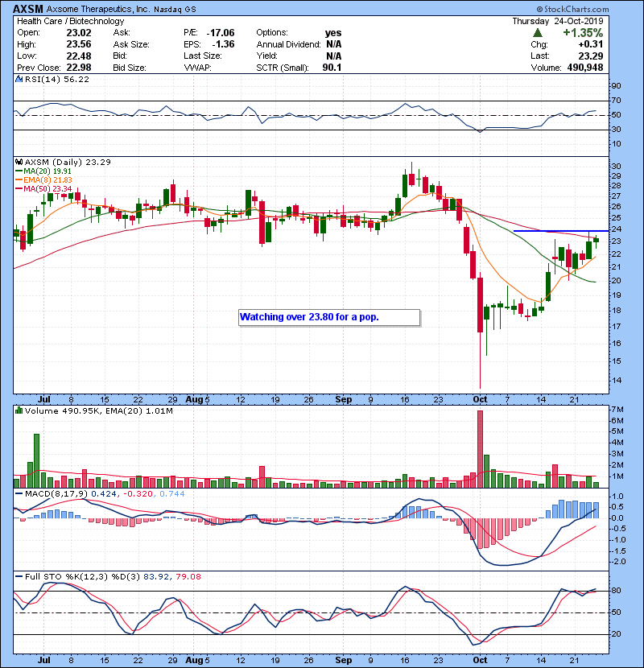Image resolution: width=644 pixels, height=668 pixels.
Task: Click the company name Axsome Therapeutics, Inc.
Action: (x=98, y=10)
